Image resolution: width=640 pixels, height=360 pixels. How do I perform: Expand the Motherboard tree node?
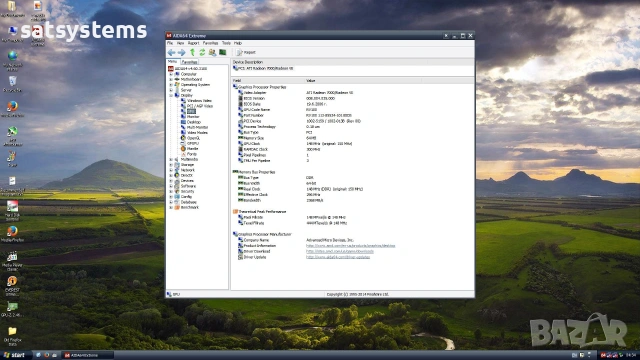171,80
